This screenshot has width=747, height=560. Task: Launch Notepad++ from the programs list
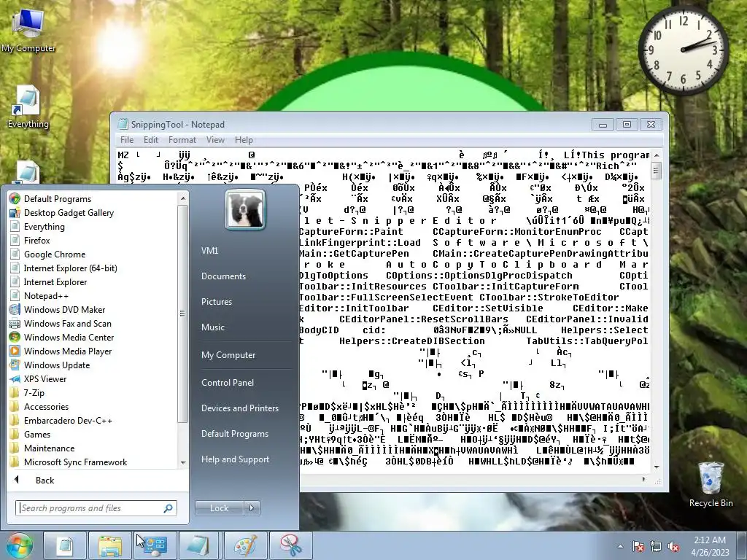point(46,296)
